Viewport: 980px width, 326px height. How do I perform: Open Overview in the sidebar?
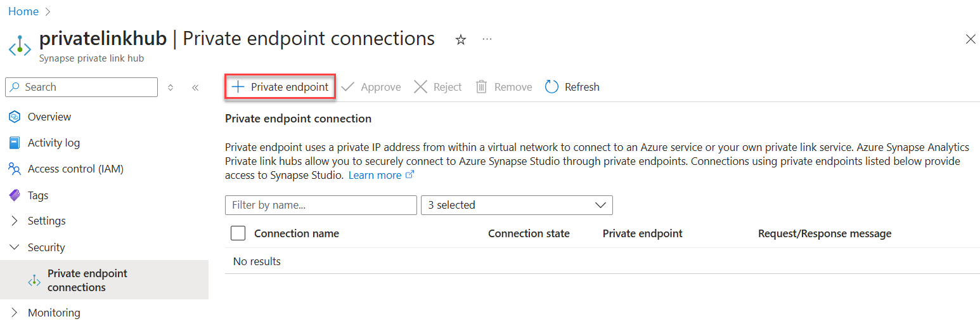49,117
